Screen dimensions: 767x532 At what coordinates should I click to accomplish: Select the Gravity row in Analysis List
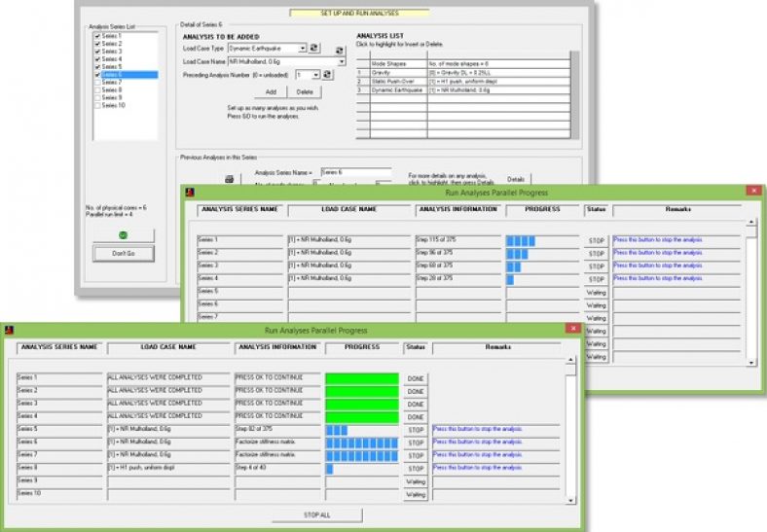pyautogui.click(x=463, y=72)
